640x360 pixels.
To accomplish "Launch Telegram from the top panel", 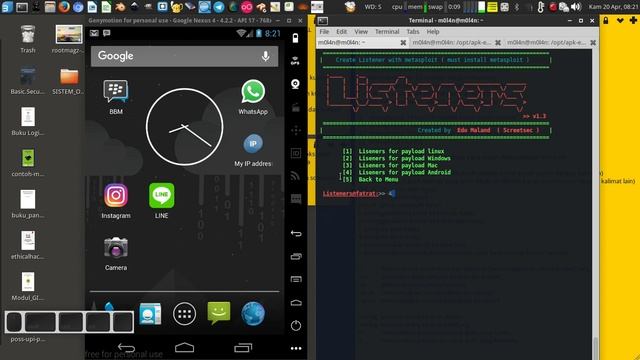I will tap(219, 7).
